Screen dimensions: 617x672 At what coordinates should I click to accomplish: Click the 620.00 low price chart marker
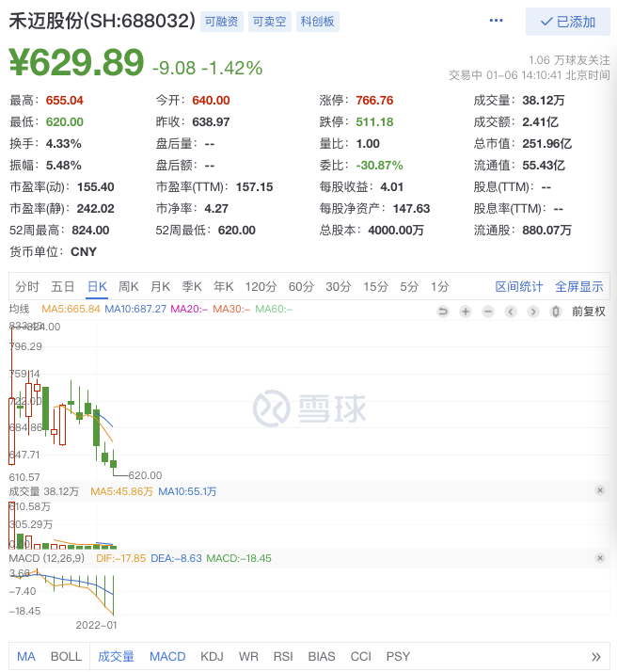(x=145, y=475)
